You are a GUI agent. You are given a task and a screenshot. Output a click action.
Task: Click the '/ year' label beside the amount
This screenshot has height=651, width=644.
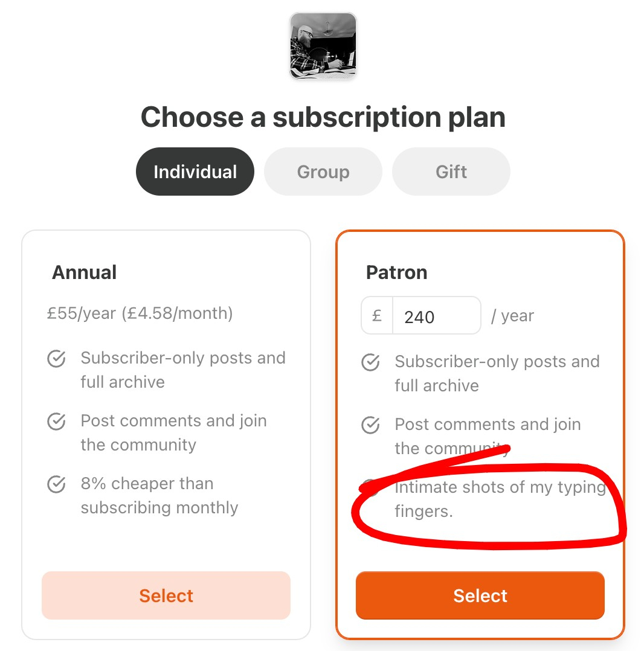point(512,316)
